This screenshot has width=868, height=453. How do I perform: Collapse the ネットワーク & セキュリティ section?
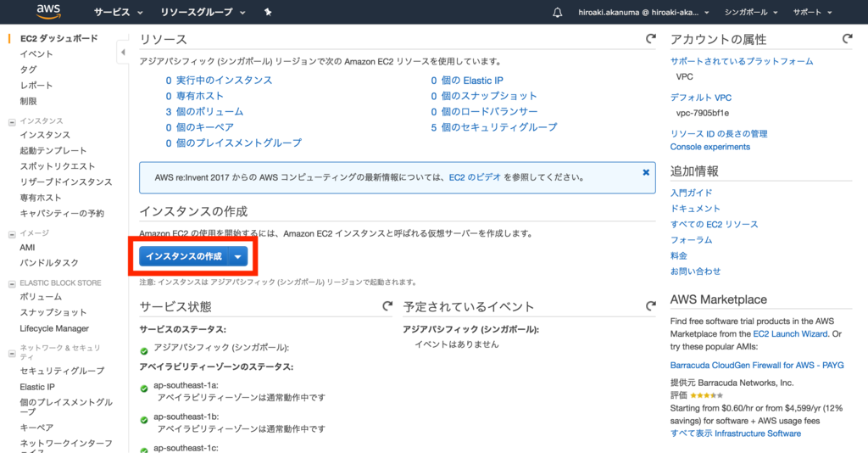[12, 353]
